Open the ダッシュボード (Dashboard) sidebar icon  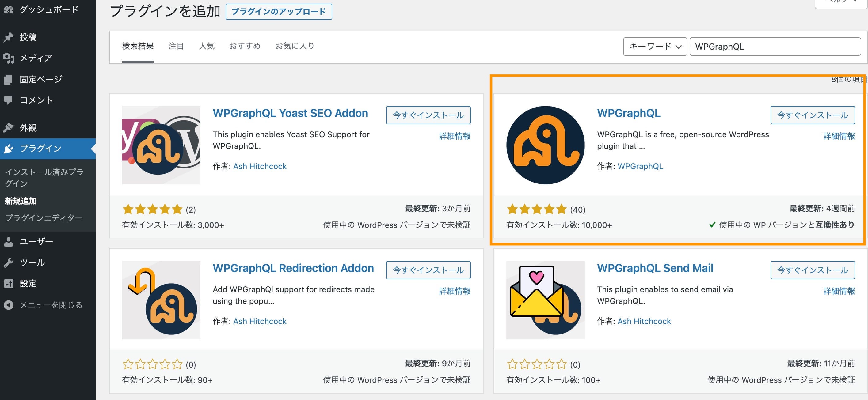9,9
